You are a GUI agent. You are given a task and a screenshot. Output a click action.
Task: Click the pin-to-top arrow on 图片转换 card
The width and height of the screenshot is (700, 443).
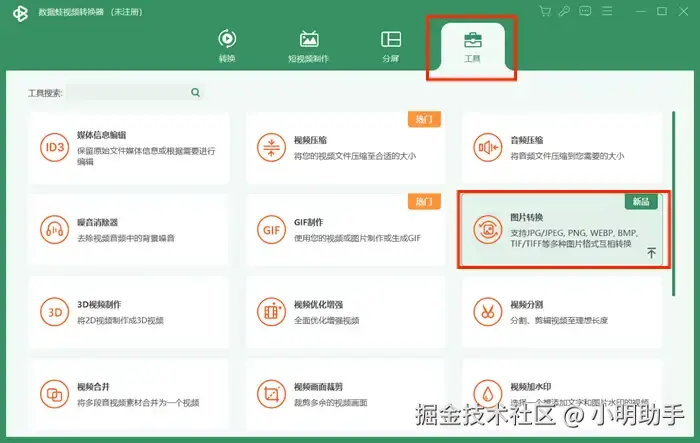point(651,253)
